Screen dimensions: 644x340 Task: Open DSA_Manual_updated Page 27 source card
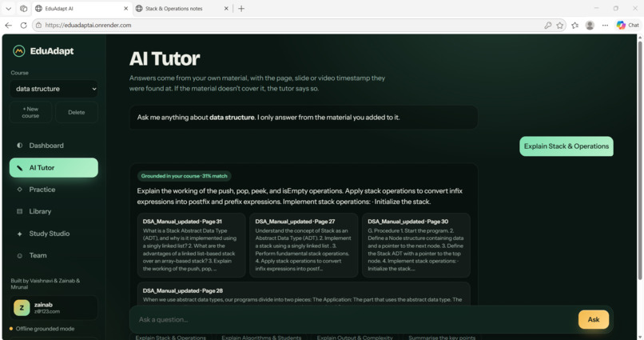(x=304, y=245)
